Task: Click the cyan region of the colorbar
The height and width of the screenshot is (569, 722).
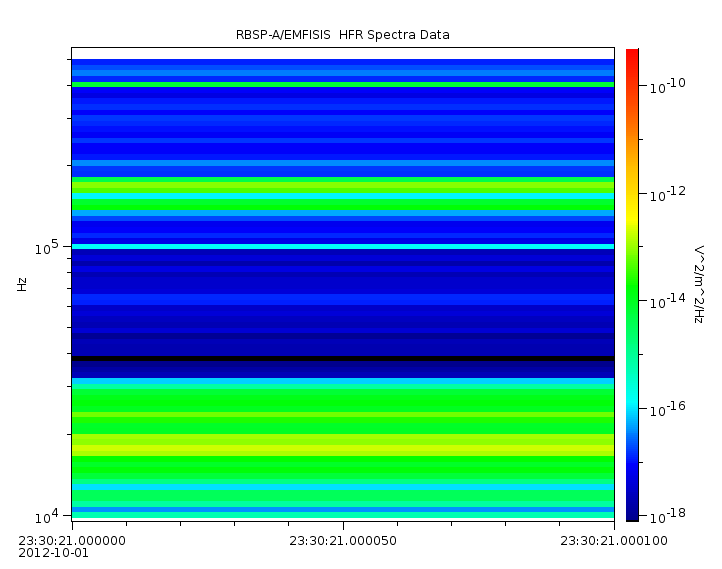Action: [x=632, y=403]
